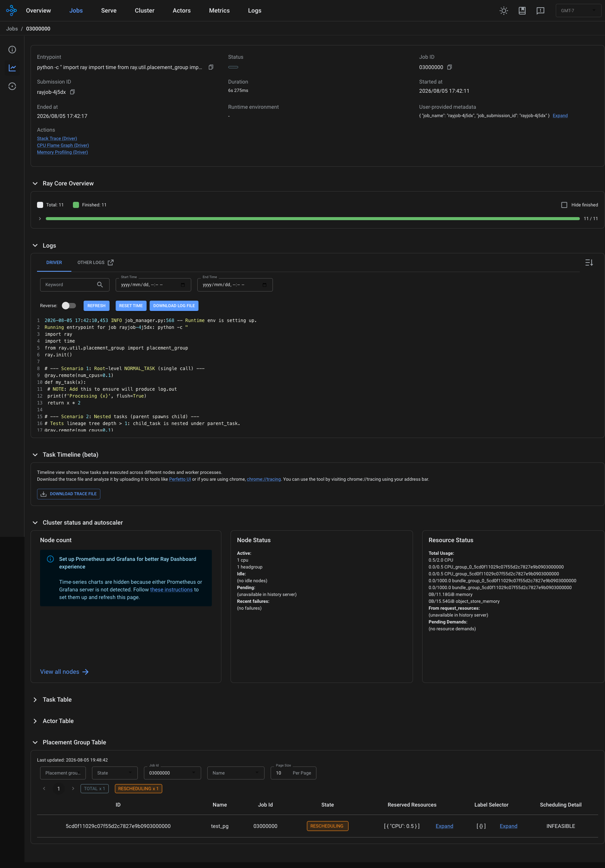
Task: Go to the Serve tab
Action: tap(109, 11)
